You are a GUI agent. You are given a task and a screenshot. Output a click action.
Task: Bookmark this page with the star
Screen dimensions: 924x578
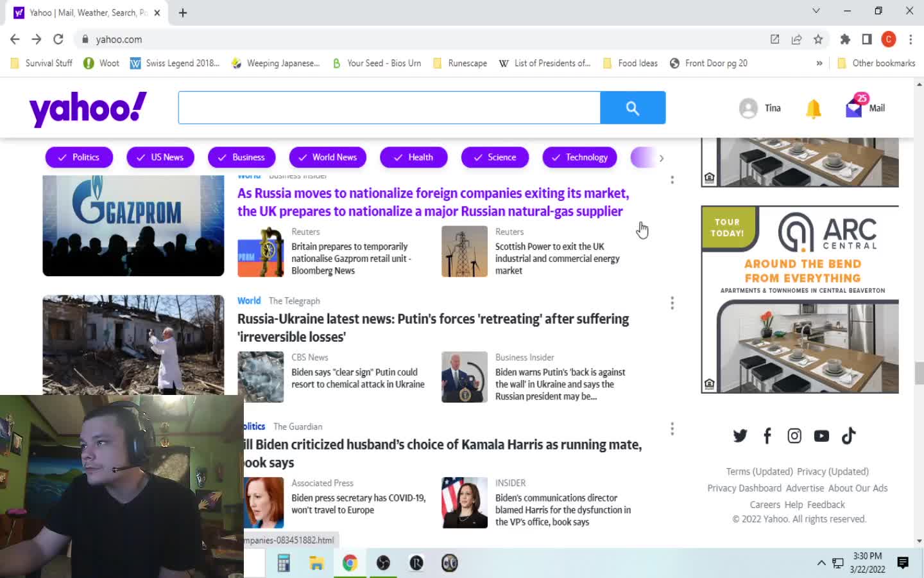pyautogui.click(x=818, y=39)
